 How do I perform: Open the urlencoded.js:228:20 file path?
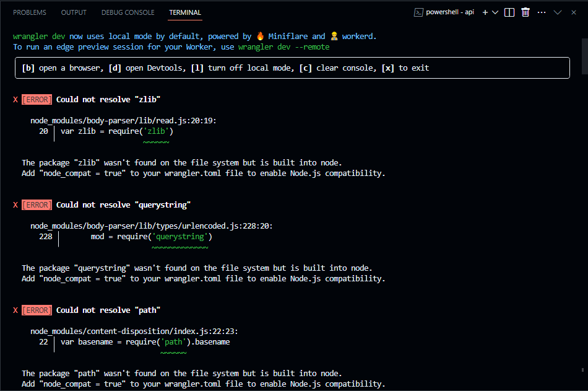pyautogui.click(x=152, y=226)
